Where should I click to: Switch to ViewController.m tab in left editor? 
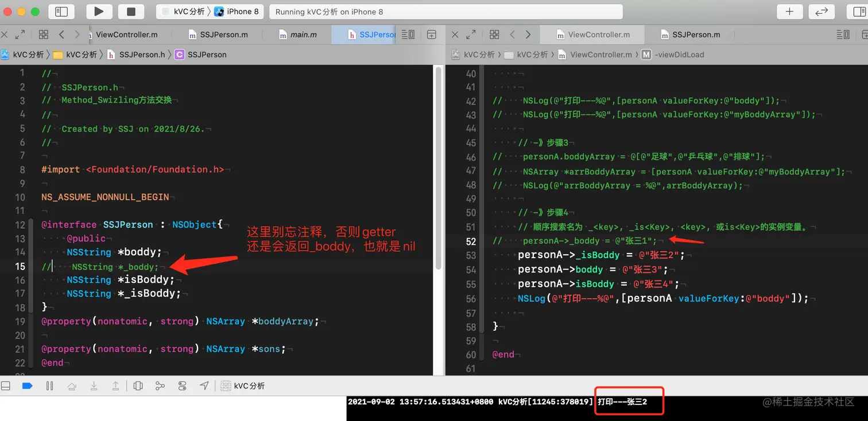point(126,34)
